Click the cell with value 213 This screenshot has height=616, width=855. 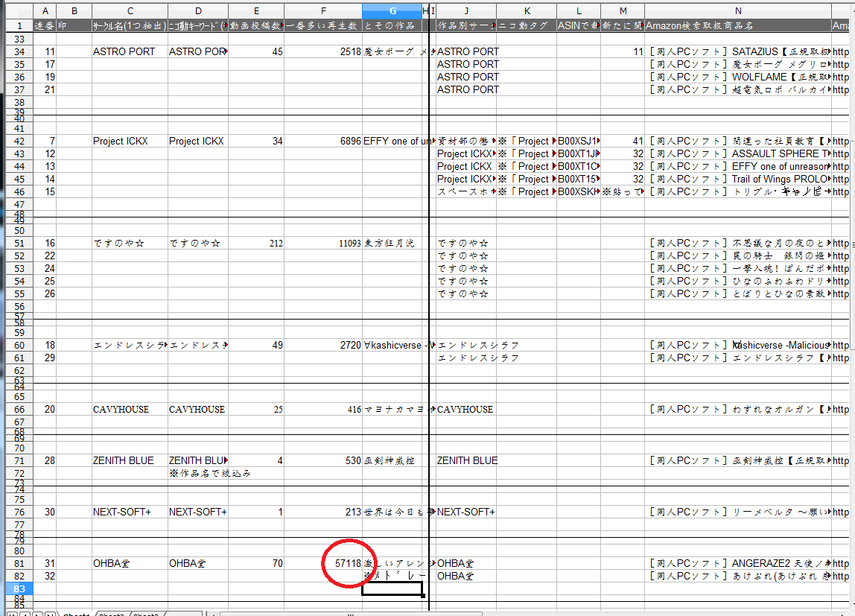[x=323, y=512]
